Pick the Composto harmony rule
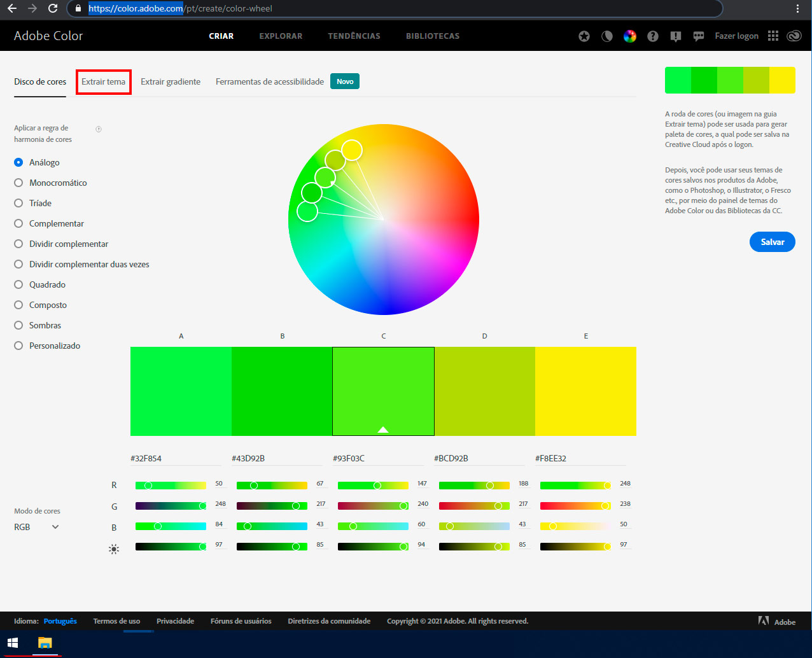The width and height of the screenshot is (812, 658). [x=41, y=305]
